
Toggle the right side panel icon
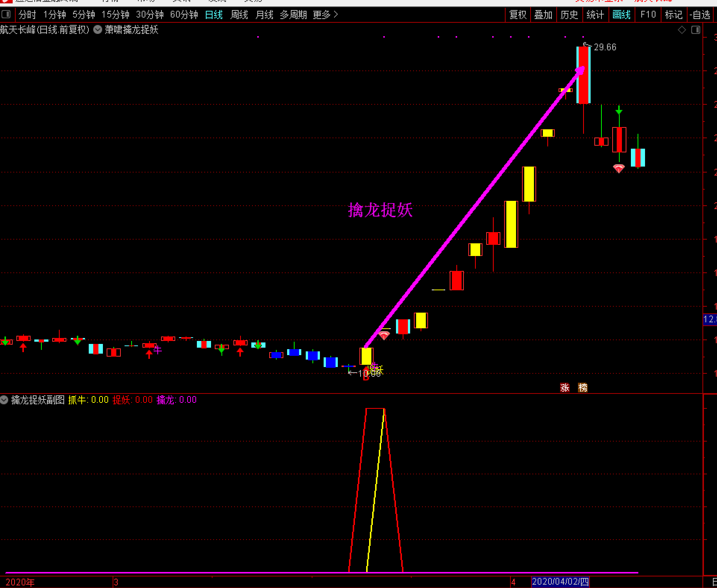coord(695,30)
